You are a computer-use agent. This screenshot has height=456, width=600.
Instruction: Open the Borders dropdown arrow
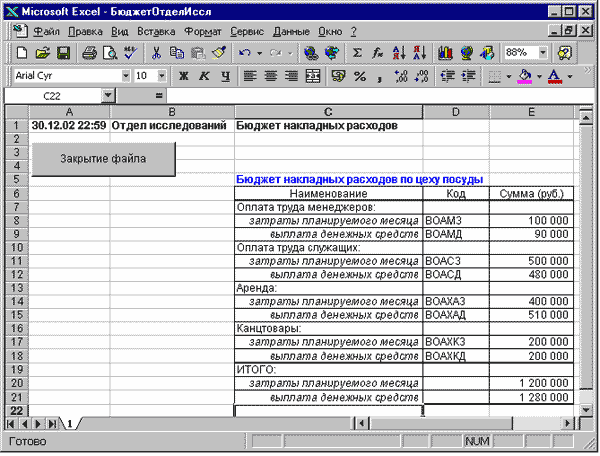click(x=509, y=76)
